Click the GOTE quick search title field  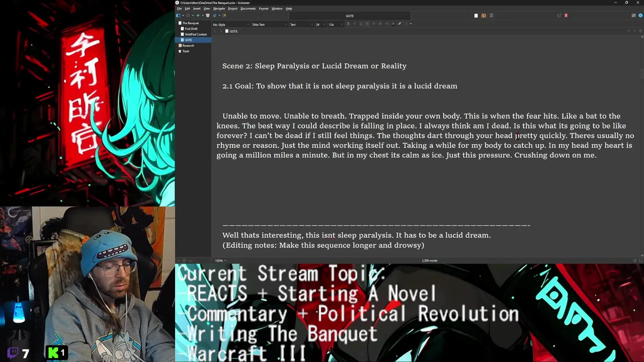point(350,16)
